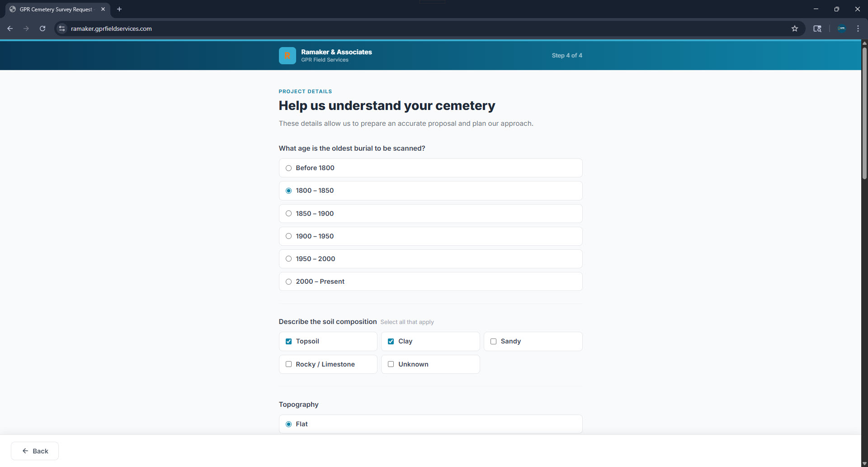Viewport: 868px width, 467px height.
Task: Choose 1850 – 1900 as oldest burial age
Action: (x=288, y=214)
